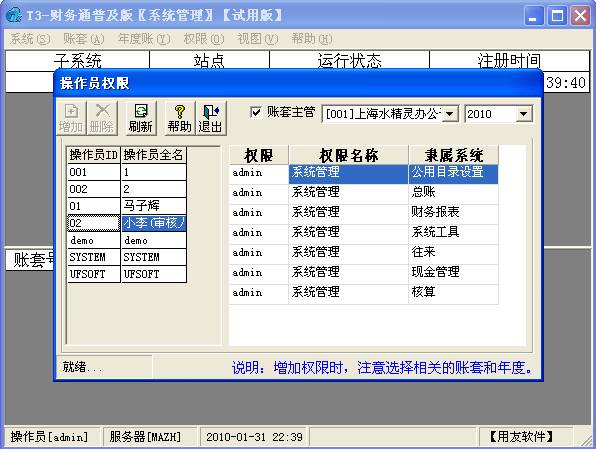Select the 财务报表 permission row
This screenshot has height=449, width=596.
[x=364, y=213]
